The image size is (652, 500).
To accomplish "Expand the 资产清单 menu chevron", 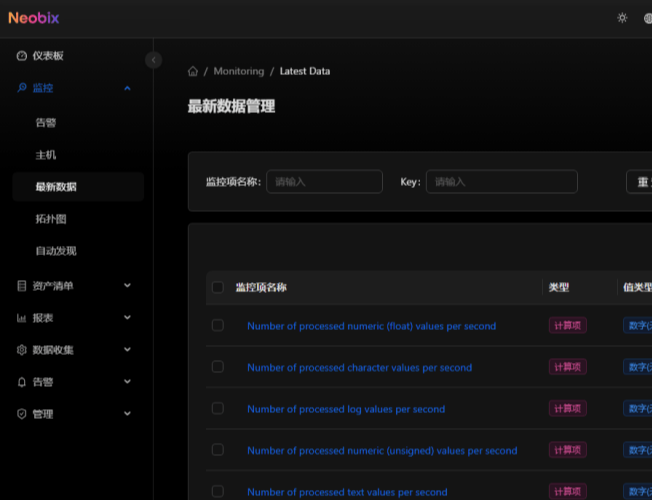I will pos(127,285).
